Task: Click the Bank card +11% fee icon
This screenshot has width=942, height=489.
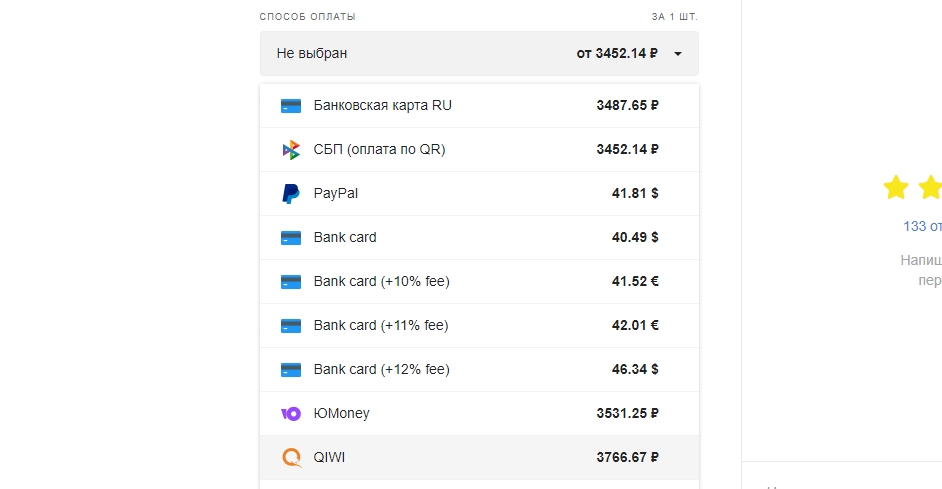Action: [291, 326]
